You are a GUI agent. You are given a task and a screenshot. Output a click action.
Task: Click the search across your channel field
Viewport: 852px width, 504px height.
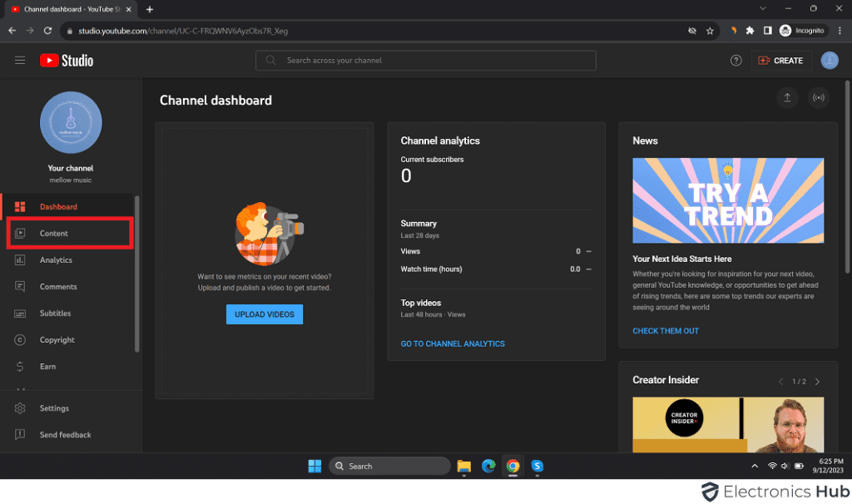[x=426, y=61]
